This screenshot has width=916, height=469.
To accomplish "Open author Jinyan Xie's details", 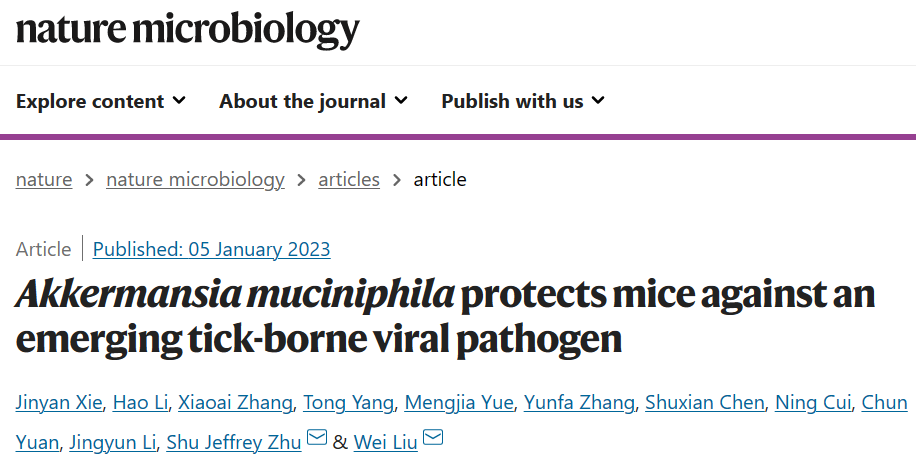I will (57, 403).
